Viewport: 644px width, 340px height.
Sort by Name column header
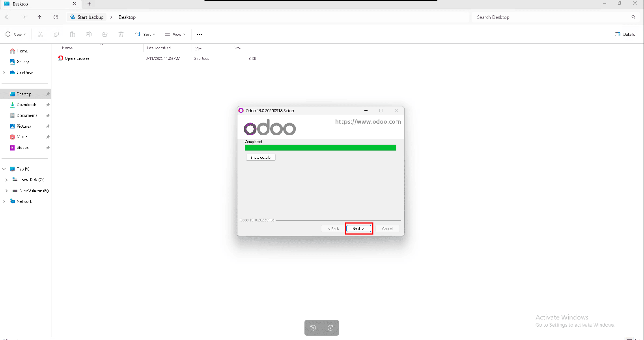click(67, 48)
